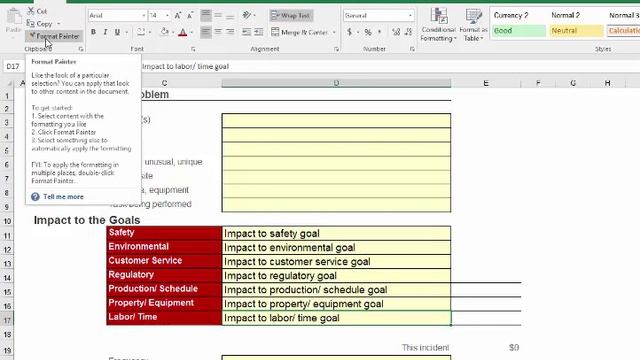Image resolution: width=640 pixels, height=360 pixels.
Task: Increase cell indent
Action: pos(258,32)
